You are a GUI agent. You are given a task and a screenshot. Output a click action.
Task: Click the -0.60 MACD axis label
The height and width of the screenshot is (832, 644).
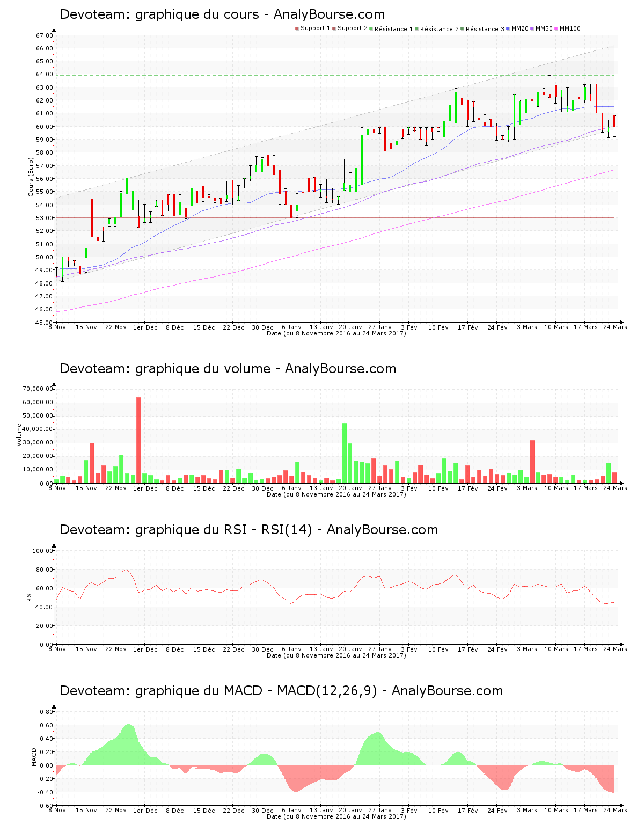(46, 806)
